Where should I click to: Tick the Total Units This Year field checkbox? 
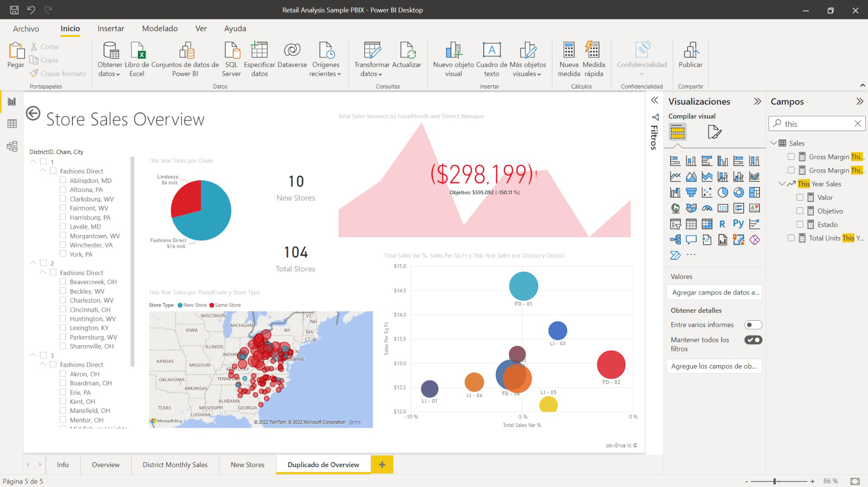click(x=791, y=238)
